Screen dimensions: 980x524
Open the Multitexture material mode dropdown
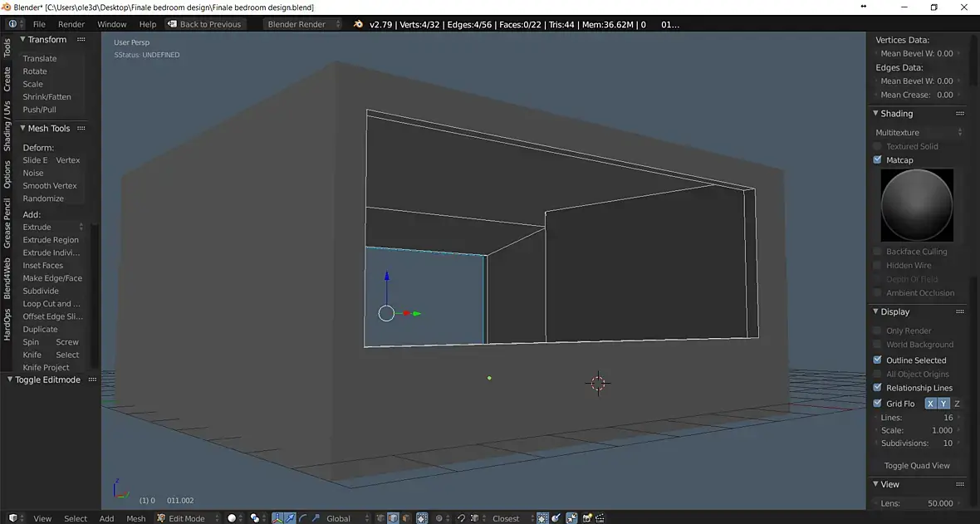click(x=918, y=133)
